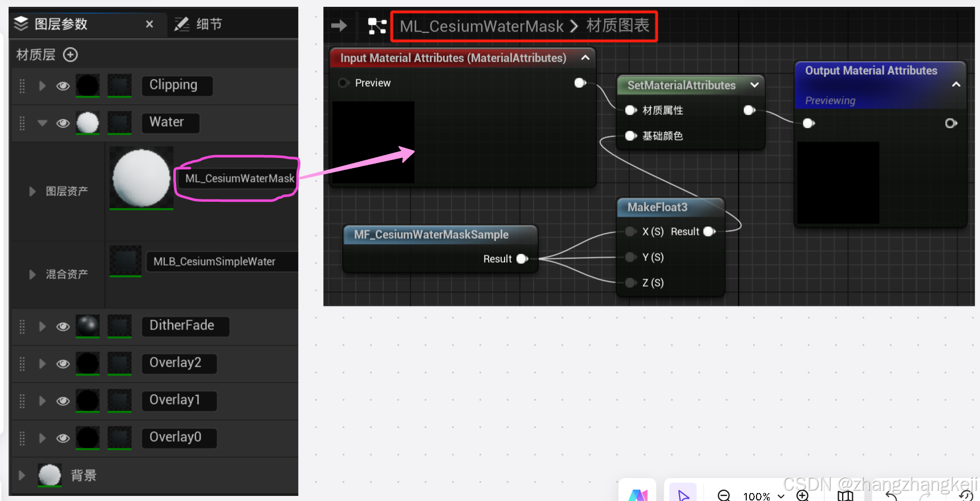Click the X (S) input pin on MakeFloat3
The width and height of the screenshot is (980, 501).
tap(631, 232)
